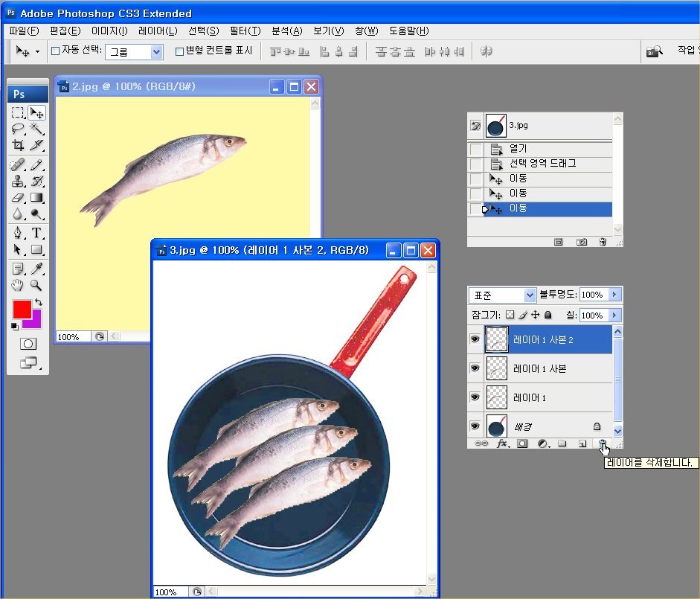
Task: Pick the Clone Stamp tool
Action: [x=19, y=181]
